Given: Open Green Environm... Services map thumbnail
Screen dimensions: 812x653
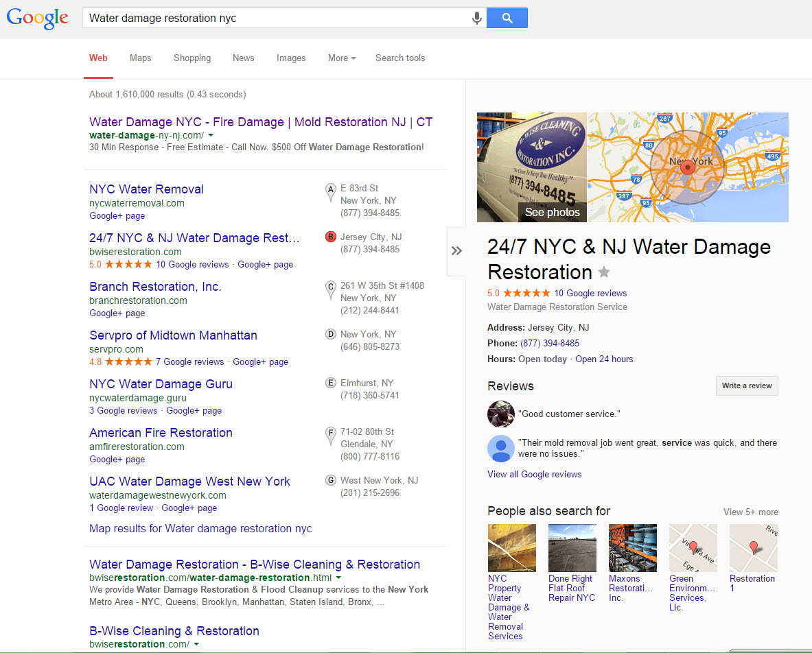Looking at the screenshot, I should (693, 548).
